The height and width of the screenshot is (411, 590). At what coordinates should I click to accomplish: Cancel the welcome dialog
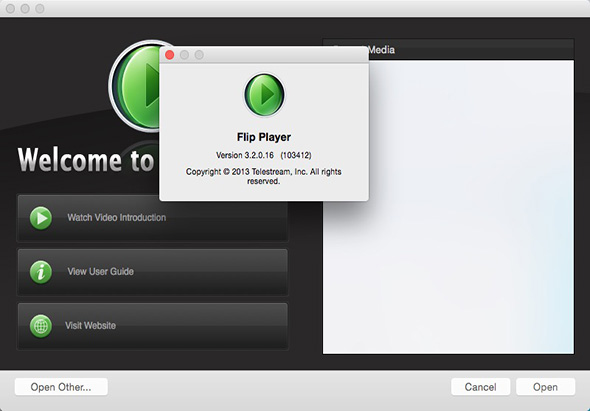click(481, 387)
